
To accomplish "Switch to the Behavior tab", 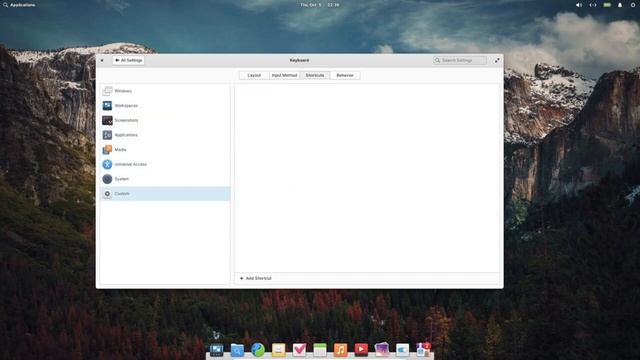I will 345,75.
